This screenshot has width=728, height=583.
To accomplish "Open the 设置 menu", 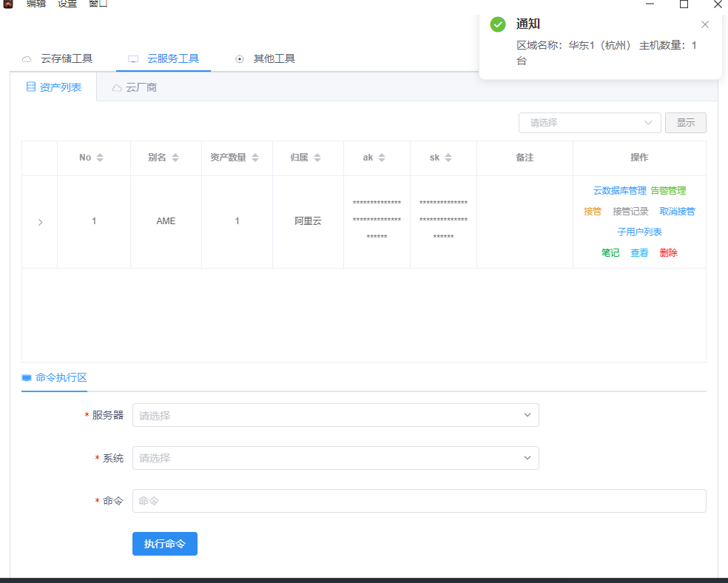I will coord(66,4).
